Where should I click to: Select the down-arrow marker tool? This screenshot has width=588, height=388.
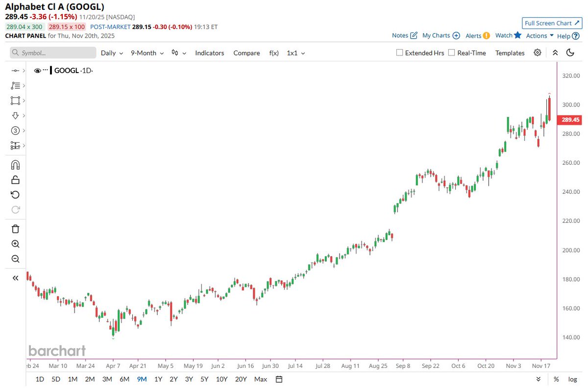coord(15,115)
